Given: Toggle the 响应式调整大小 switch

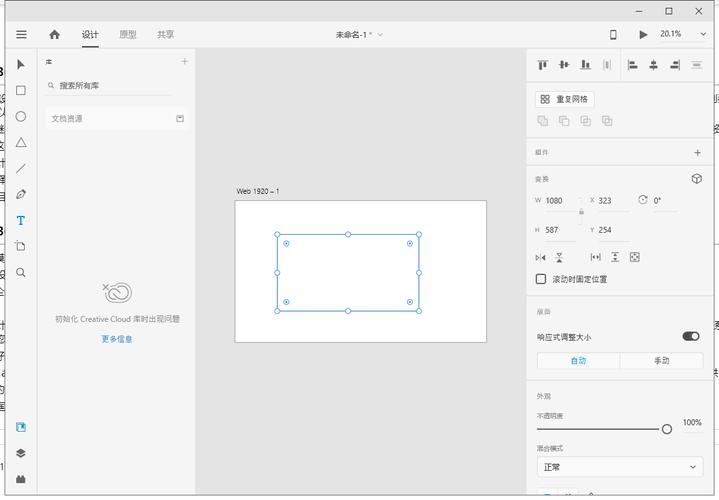Looking at the screenshot, I should (x=691, y=336).
